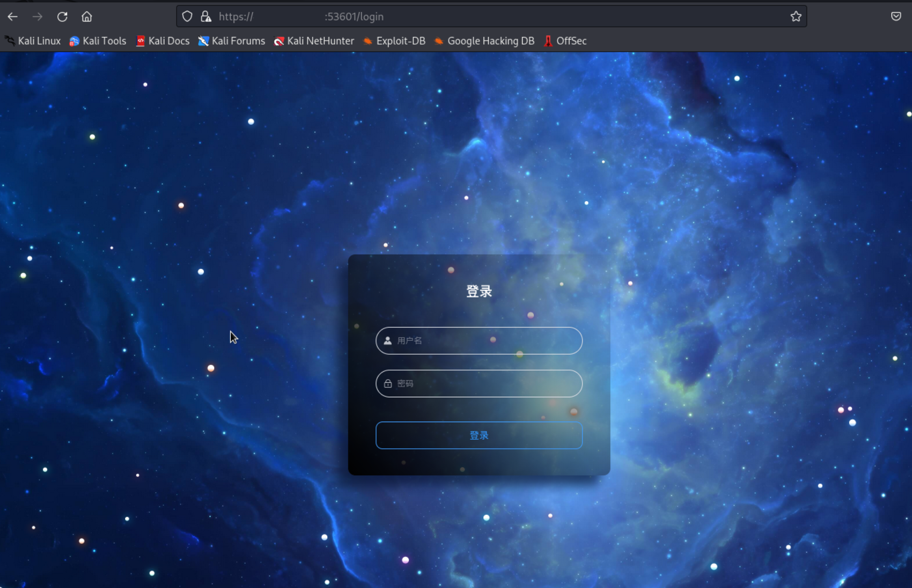912x588 pixels.
Task: Click the 登录 login button
Action: click(478, 435)
